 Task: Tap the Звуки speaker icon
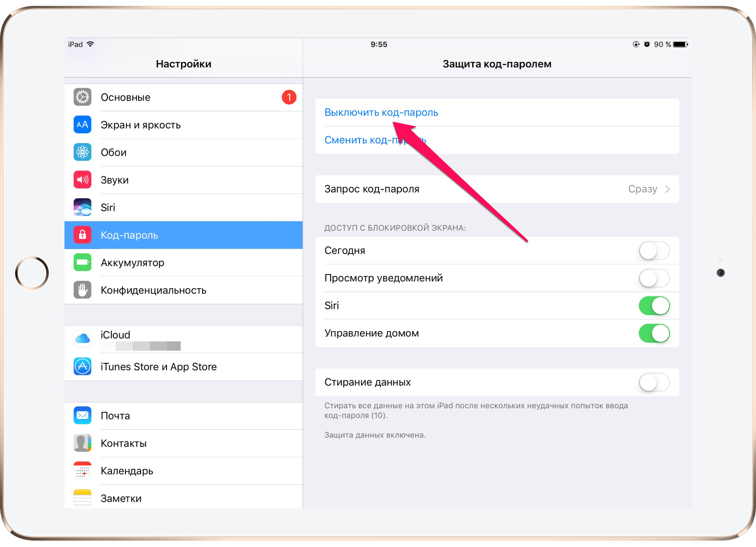click(x=83, y=180)
